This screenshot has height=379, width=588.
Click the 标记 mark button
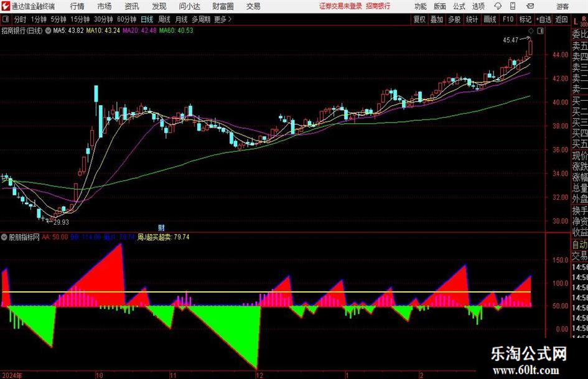[525, 19]
